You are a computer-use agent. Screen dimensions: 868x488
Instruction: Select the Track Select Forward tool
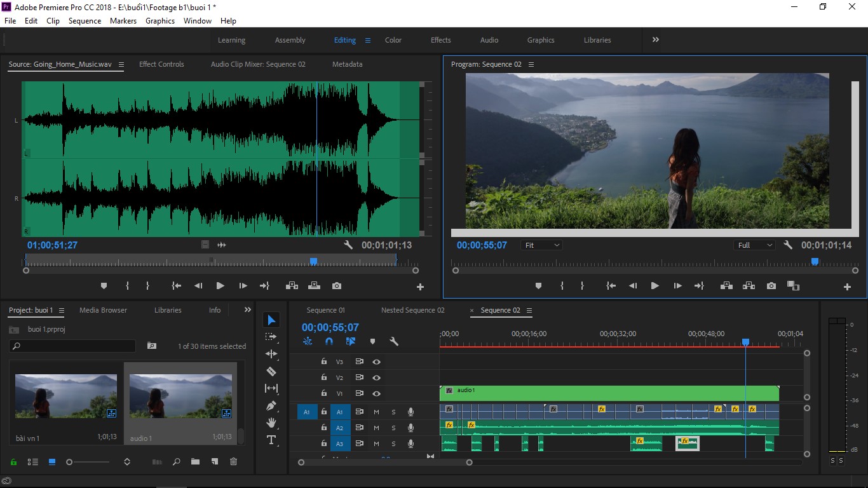pos(271,337)
